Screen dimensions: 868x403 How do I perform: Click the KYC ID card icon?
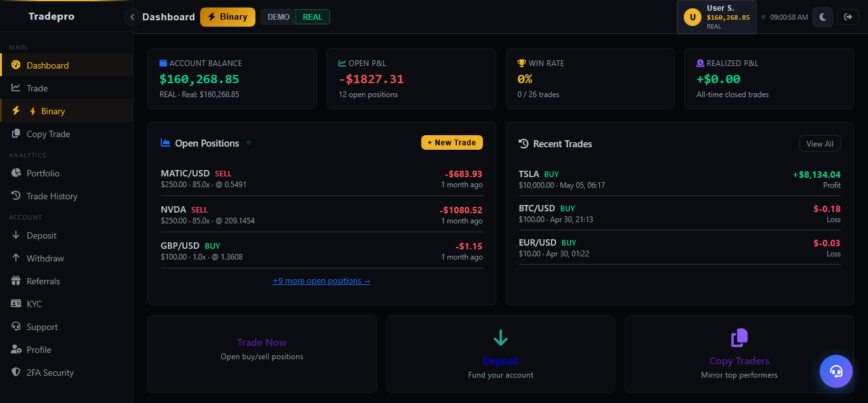click(x=16, y=303)
